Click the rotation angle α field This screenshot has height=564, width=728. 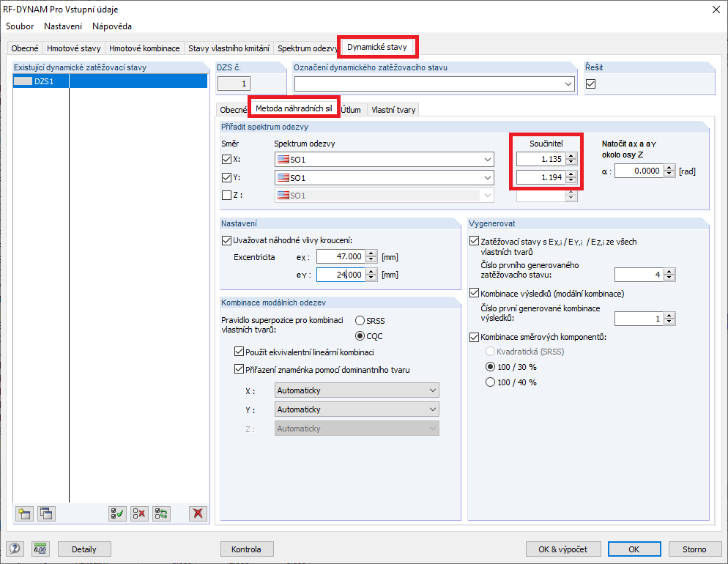pos(639,171)
